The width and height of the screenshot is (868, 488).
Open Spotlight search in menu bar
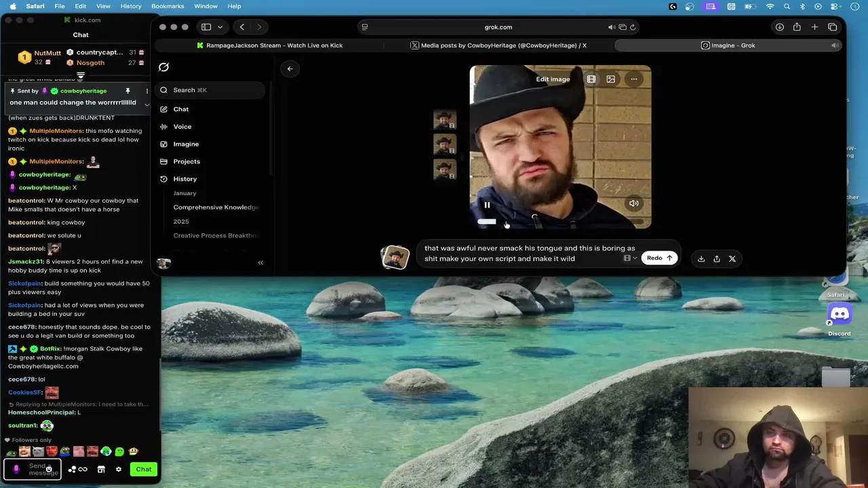click(787, 6)
